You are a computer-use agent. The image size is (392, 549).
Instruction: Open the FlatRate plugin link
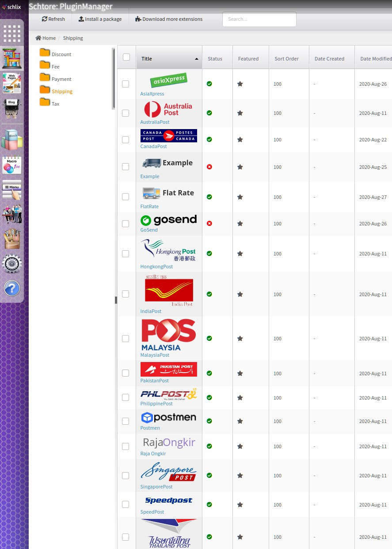[x=149, y=206]
